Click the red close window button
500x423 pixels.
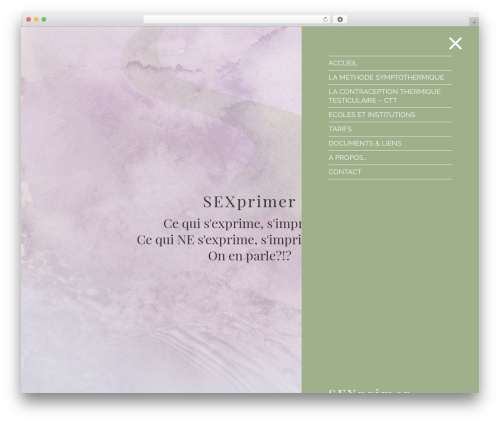(x=29, y=20)
